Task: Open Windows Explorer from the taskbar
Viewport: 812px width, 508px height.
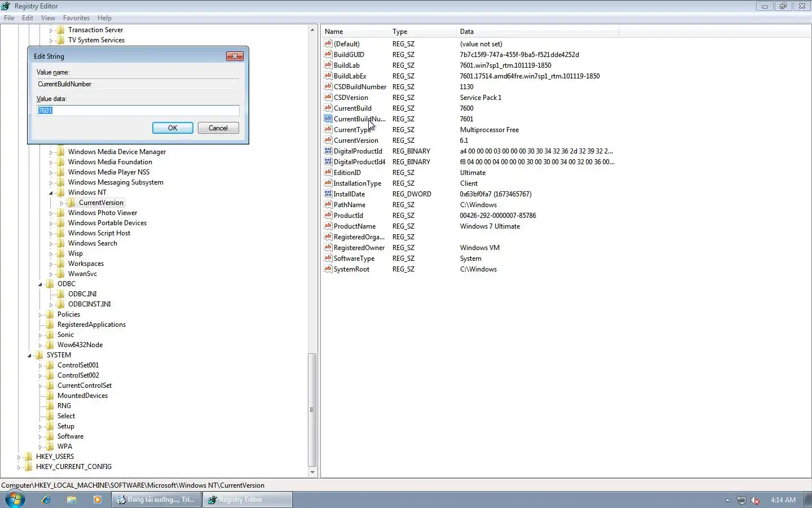Action: pyautogui.click(x=72, y=500)
